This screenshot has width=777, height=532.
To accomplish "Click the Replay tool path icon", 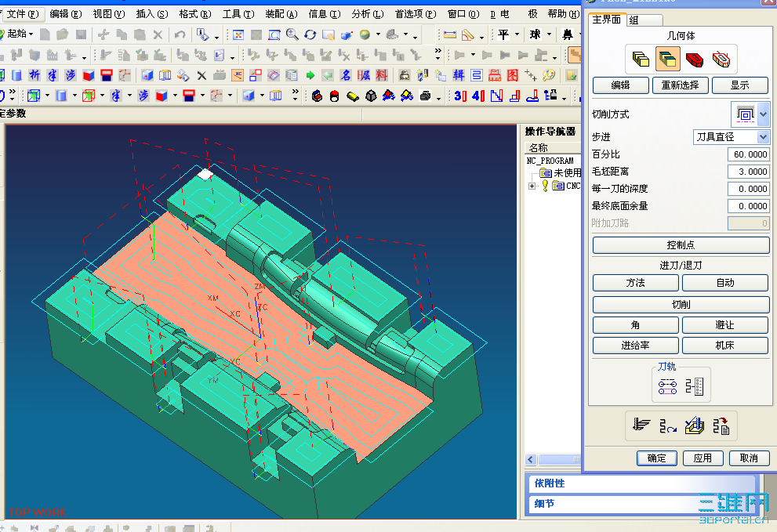I will [667, 425].
